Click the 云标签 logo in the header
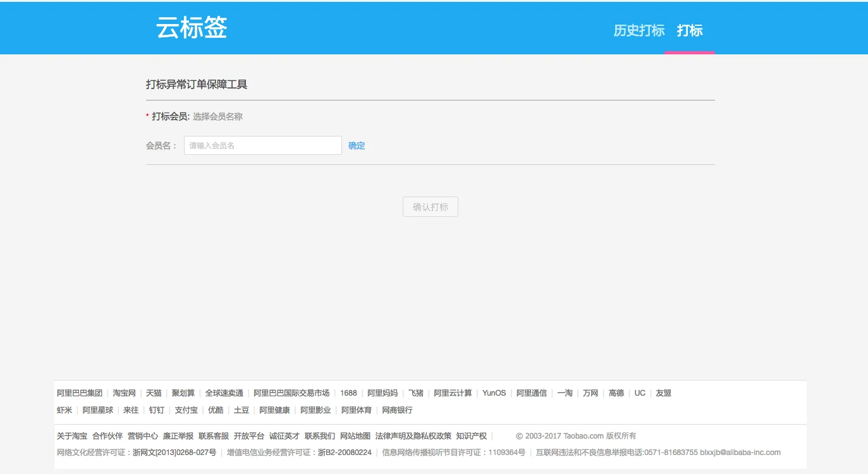Viewport: 868px width, 474px height. point(192,28)
